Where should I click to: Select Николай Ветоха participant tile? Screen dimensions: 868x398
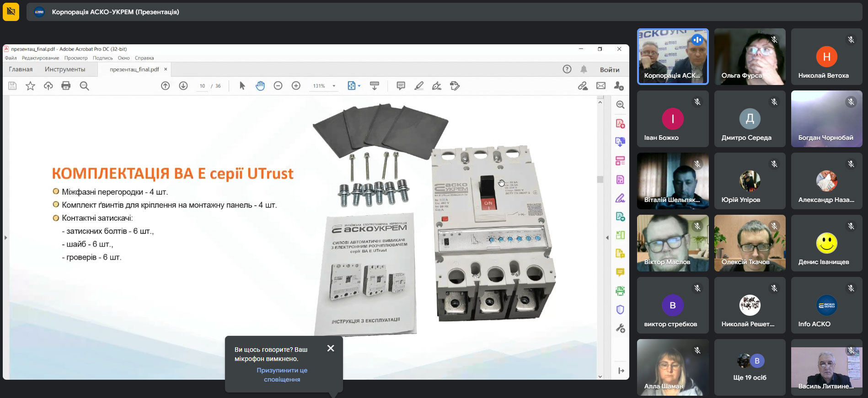coord(827,57)
